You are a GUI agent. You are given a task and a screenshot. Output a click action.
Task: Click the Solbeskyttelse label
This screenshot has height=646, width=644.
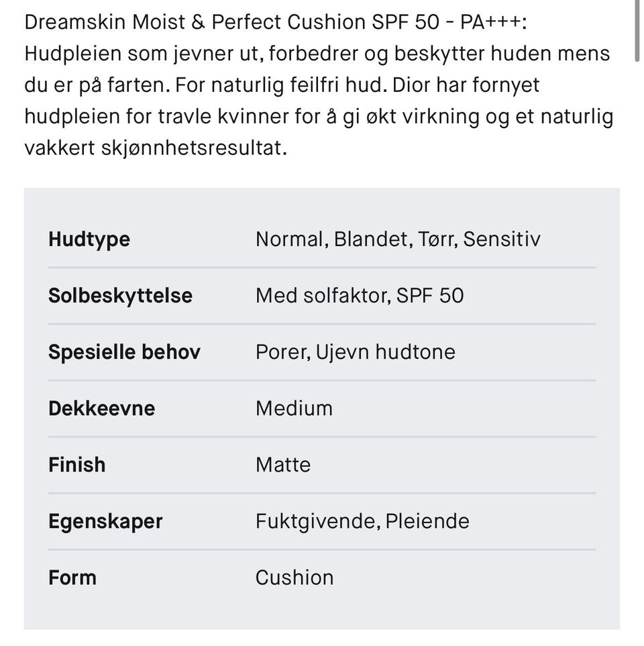tap(120, 296)
